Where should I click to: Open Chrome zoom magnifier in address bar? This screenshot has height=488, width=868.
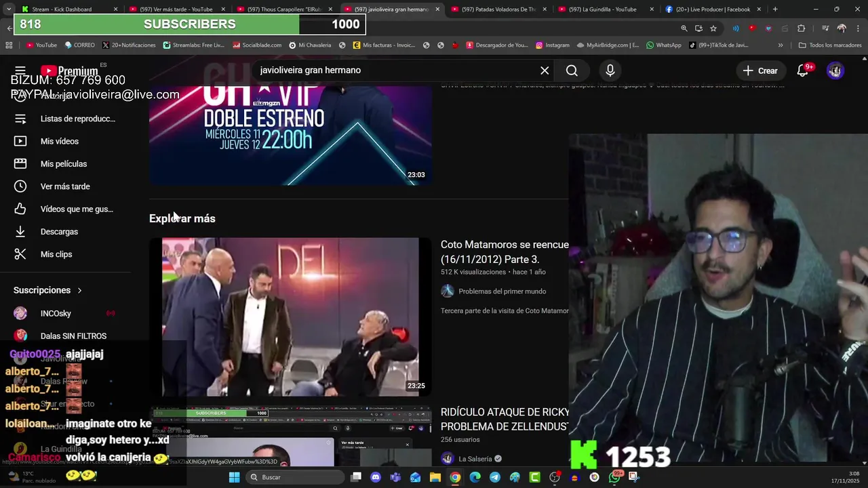[684, 28]
